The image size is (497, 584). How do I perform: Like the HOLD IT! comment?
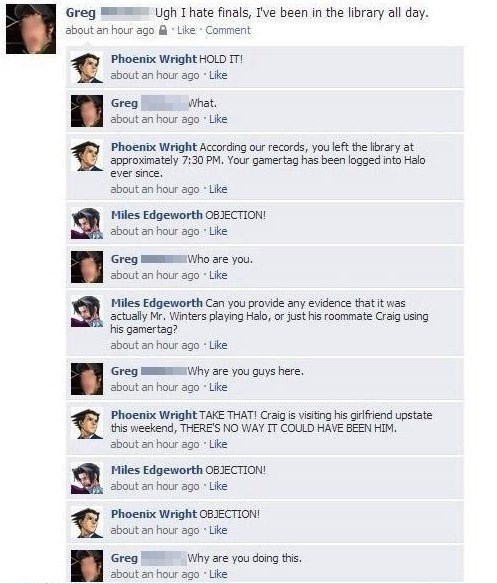pyautogui.click(x=218, y=75)
